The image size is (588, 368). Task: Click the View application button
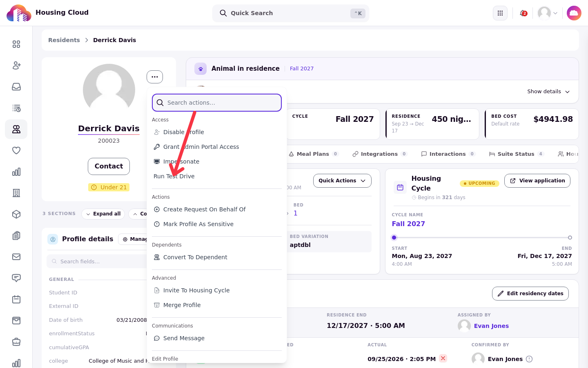537,181
